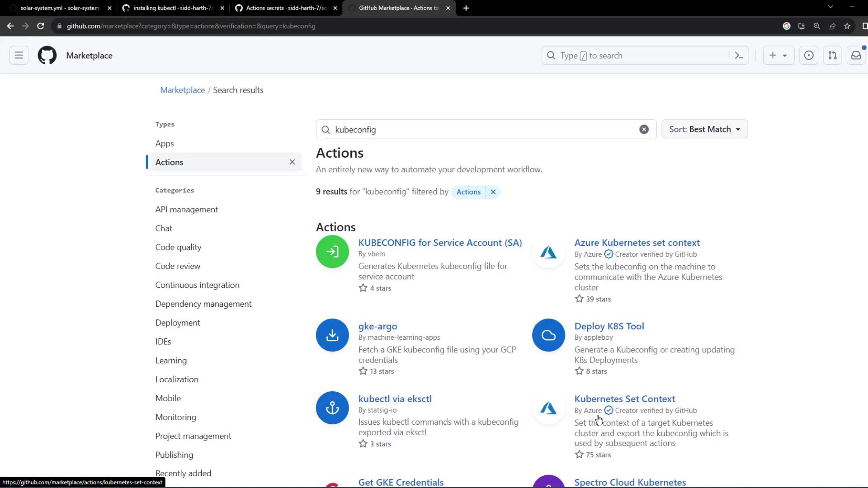Deselect the Actions type in sidebar
Screen dimensions: 868x488
[x=292, y=162]
